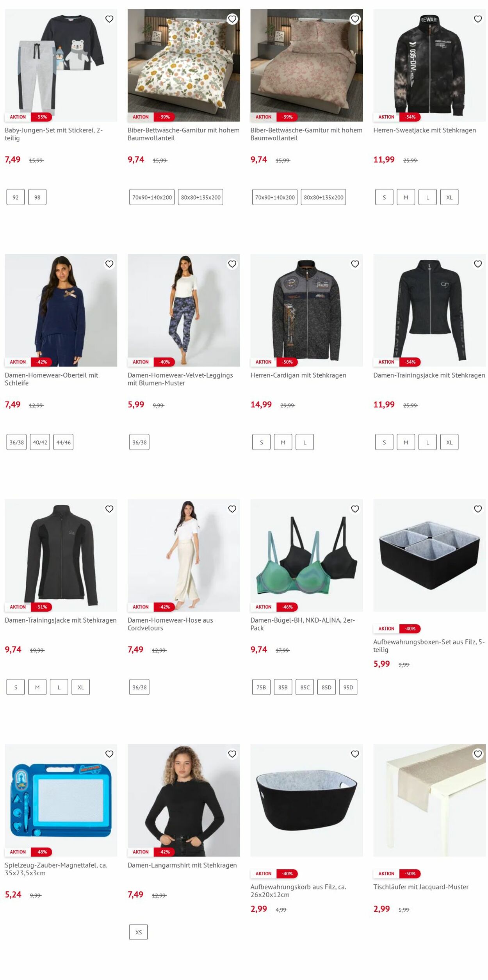
Task: Pick size 85C for Damen-Bügel-BH
Action: (305, 687)
